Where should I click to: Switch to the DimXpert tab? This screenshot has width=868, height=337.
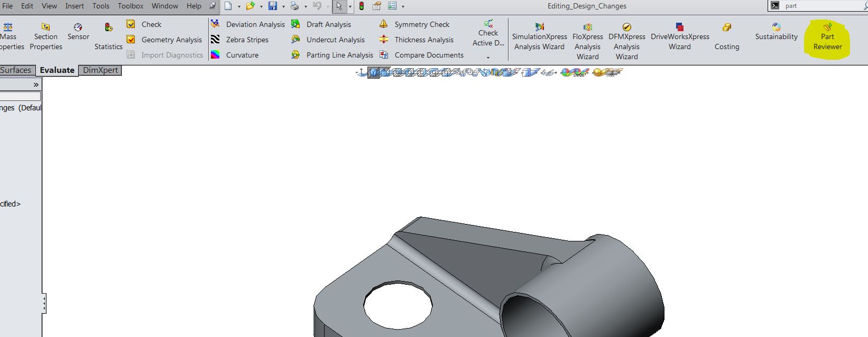(x=100, y=70)
